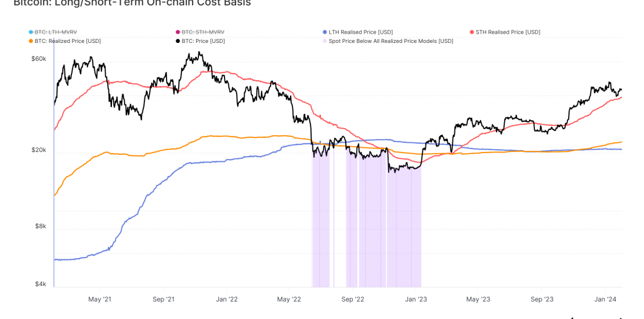Toggle BTC: Realized Price legend entry
644x319 pixels.
coord(68,41)
